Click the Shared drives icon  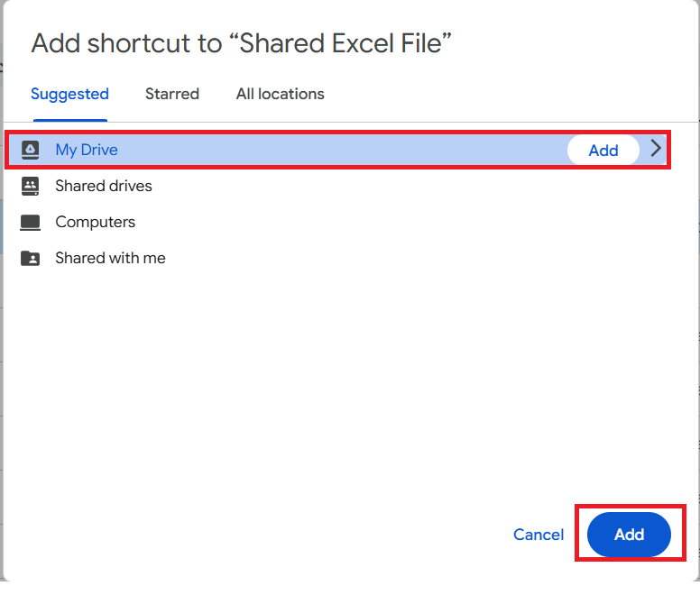(31, 186)
